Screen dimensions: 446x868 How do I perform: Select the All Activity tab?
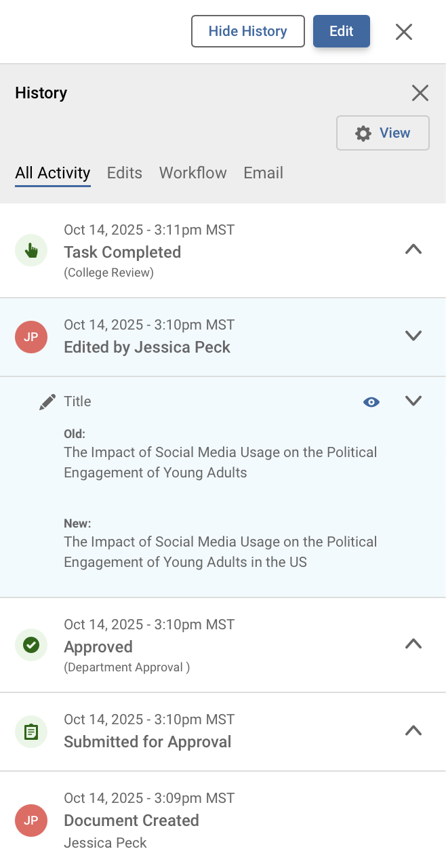[x=52, y=173]
